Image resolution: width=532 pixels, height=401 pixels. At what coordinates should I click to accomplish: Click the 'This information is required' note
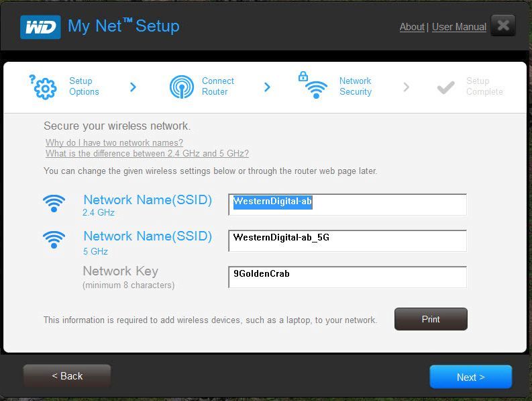tap(211, 320)
